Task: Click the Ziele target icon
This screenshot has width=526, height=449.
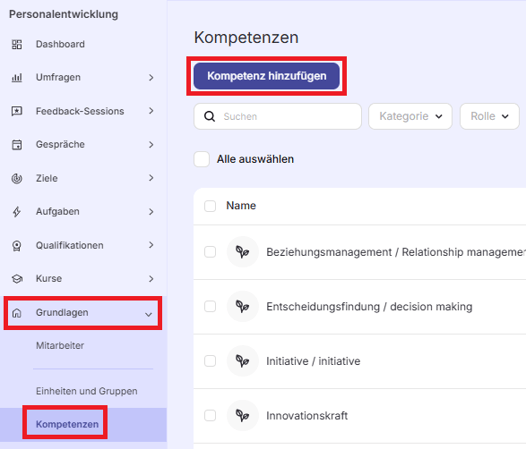Action: 17,178
